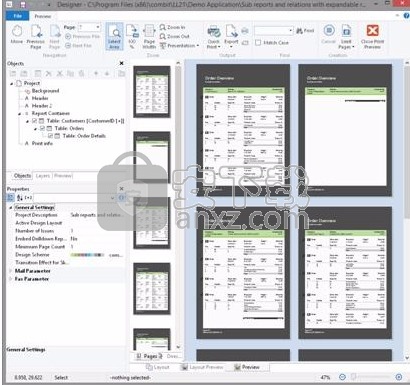Collapse the Report Container node
Screen dimensions: 410x385
20,113
